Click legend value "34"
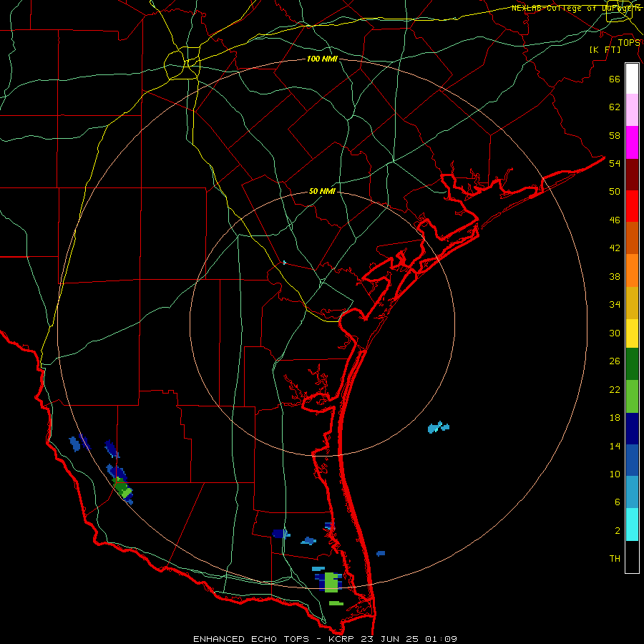 point(615,305)
